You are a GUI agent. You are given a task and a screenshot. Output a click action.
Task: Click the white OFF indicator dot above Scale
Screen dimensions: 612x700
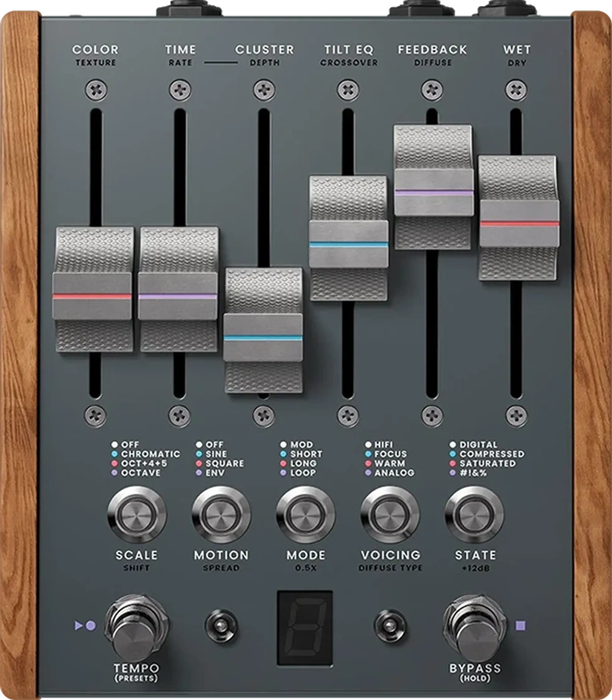[114, 444]
